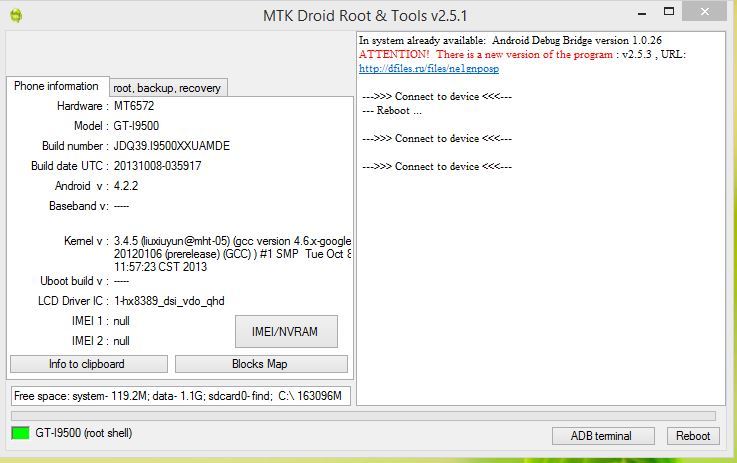Copy phone info with Info to clipboard
The width and height of the screenshot is (737, 463).
87,364
